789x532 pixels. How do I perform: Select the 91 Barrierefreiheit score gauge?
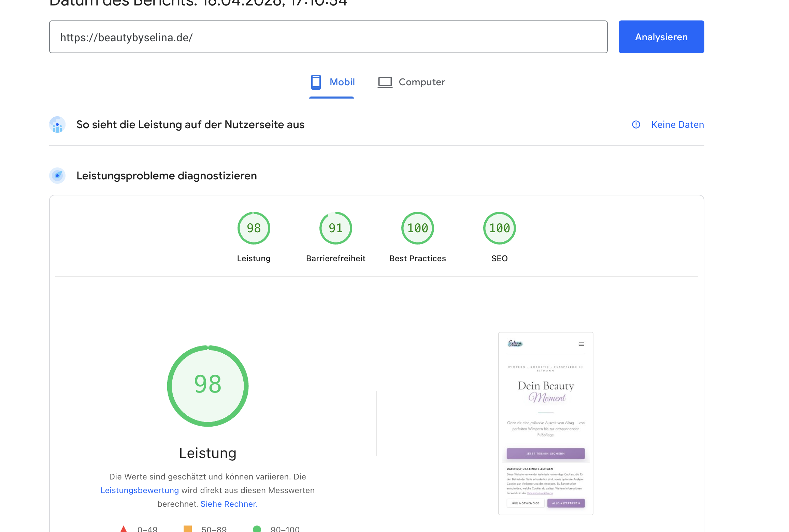point(335,228)
